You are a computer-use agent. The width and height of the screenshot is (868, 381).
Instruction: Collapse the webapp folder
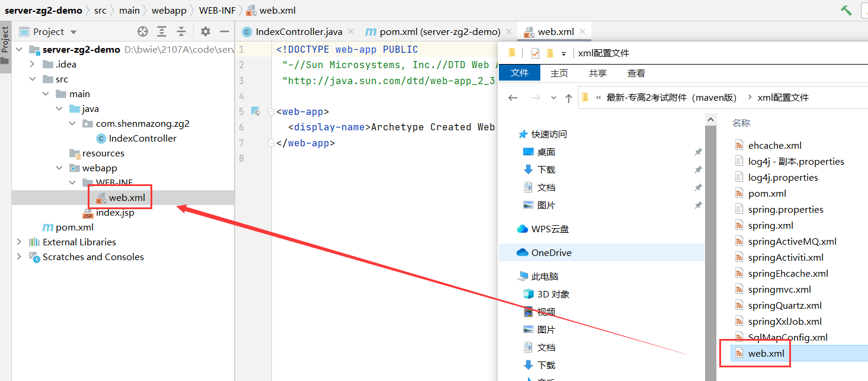(x=59, y=168)
